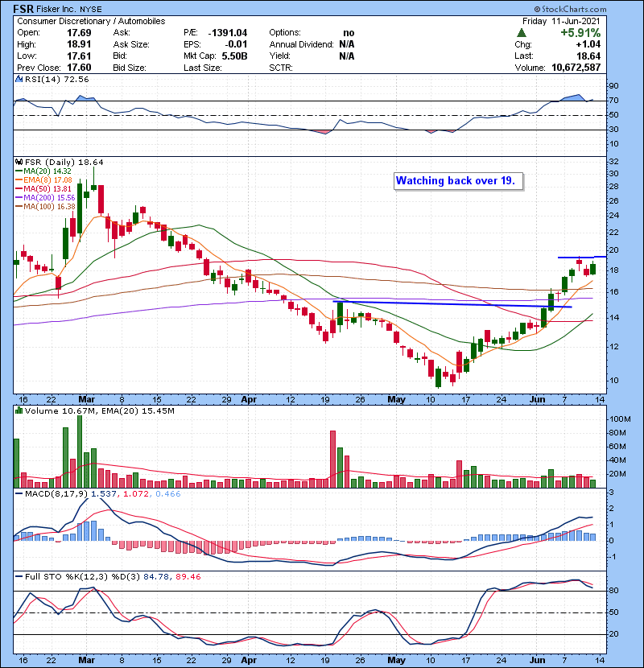
Task: Click the Options value 'no'
Action: point(349,33)
